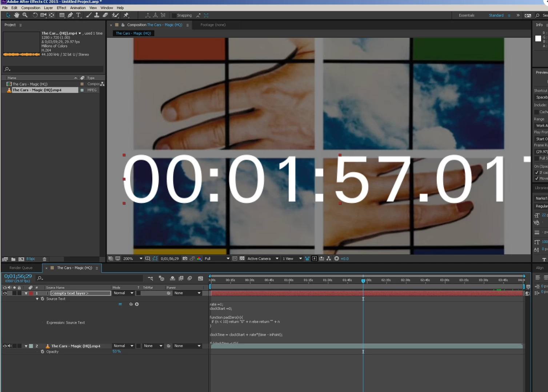Mute audio of The Cars - Magic (HQ).mp4 layer

pos(9,346)
